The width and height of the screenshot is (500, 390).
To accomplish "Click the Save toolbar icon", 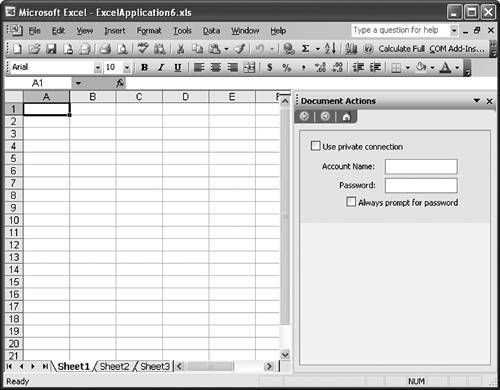I will coord(51,49).
